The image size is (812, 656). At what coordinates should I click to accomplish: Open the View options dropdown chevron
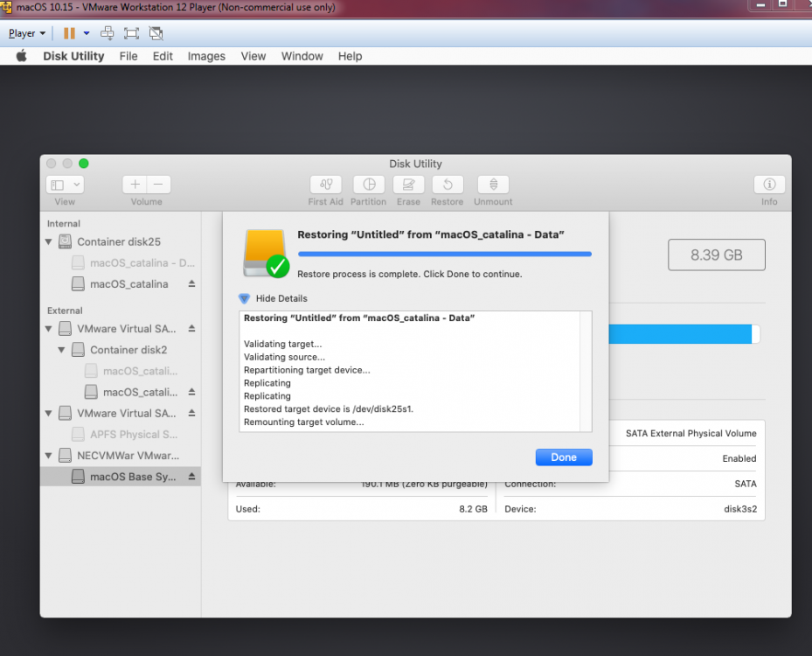[x=77, y=185]
